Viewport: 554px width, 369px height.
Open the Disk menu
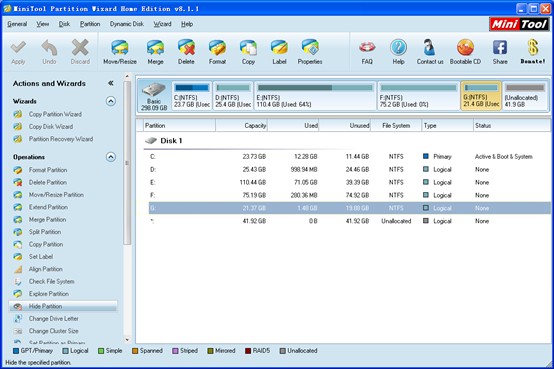coord(64,24)
